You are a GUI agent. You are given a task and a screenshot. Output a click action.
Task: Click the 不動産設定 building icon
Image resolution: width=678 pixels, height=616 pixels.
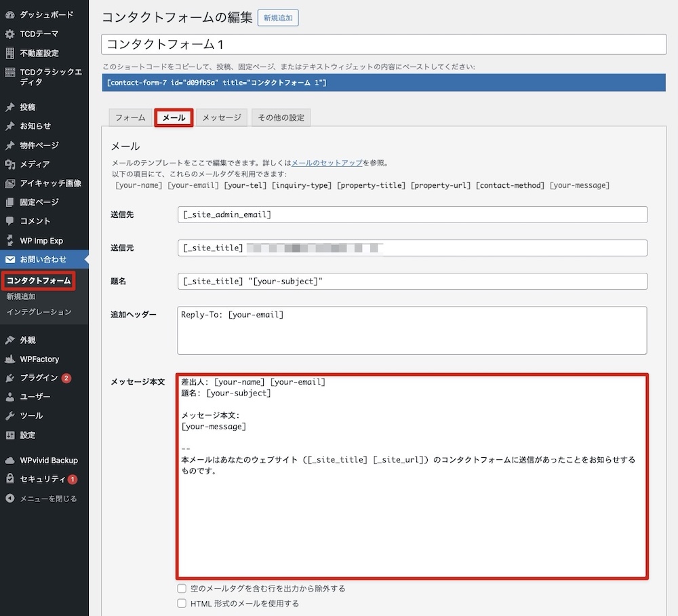tap(10, 53)
